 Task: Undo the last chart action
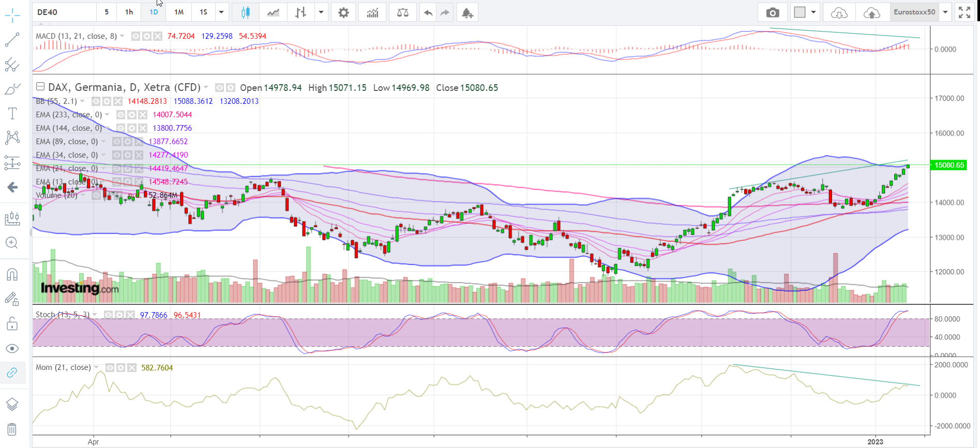pyautogui.click(x=428, y=12)
